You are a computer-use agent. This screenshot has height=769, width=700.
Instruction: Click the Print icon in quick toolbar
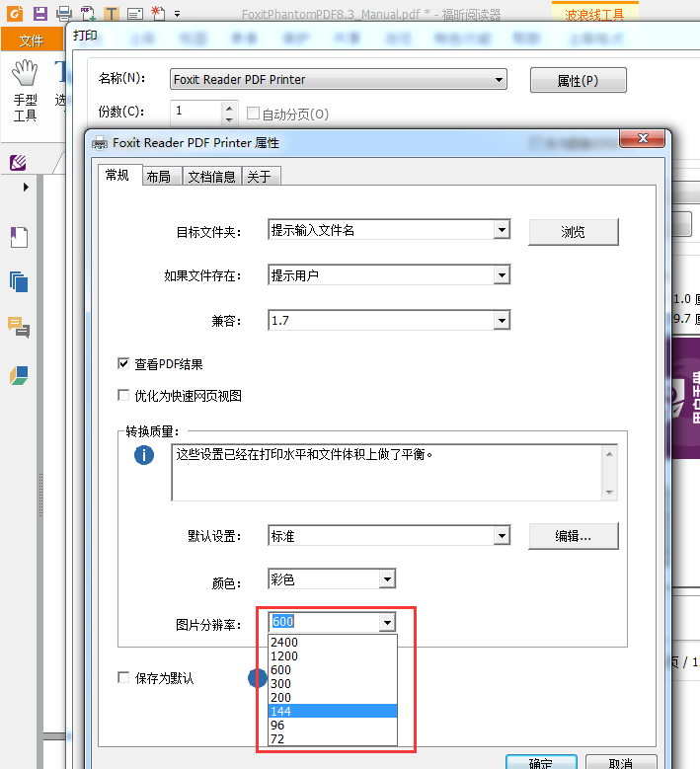click(64, 14)
